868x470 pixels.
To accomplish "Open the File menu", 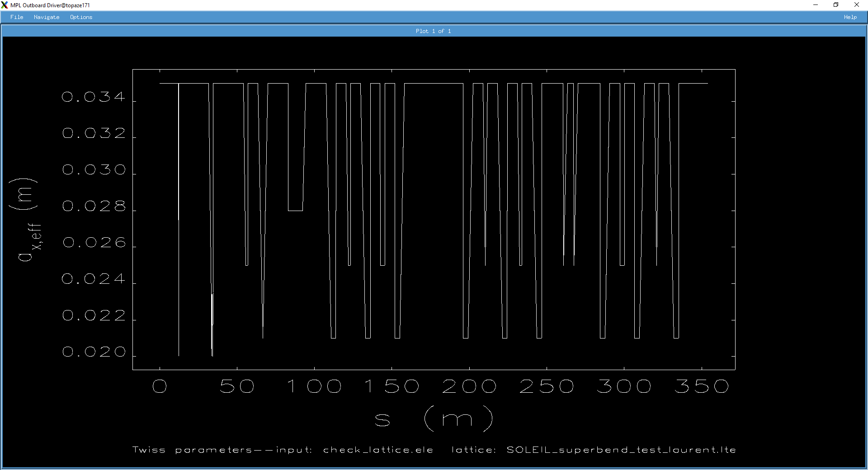I will [x=17, y=17].
